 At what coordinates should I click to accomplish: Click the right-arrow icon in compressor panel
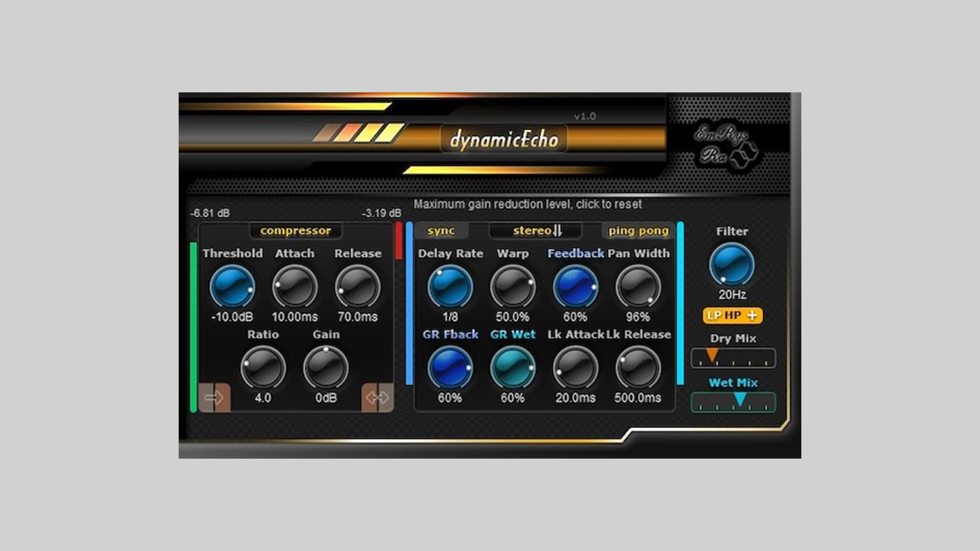(x=214, y=397)
